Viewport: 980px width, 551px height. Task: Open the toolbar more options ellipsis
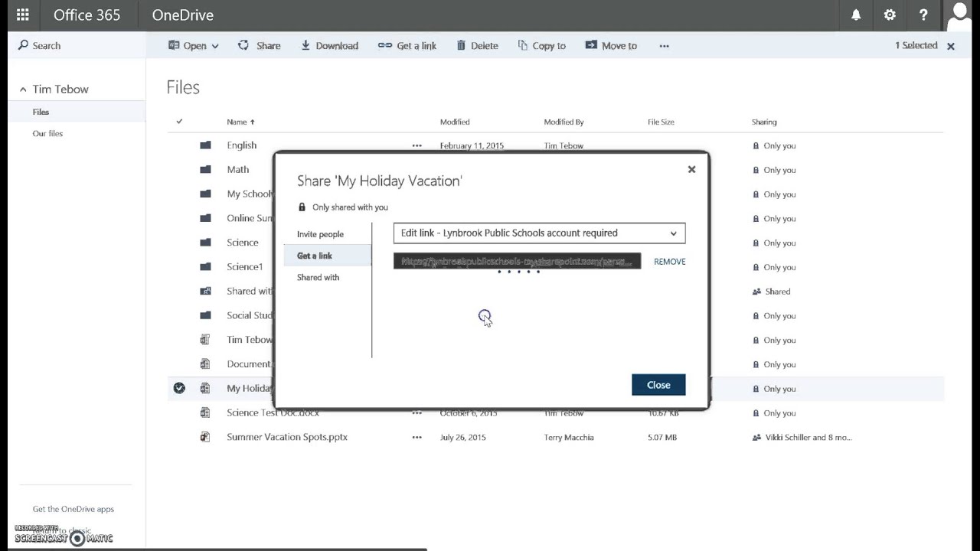[664, 46]
